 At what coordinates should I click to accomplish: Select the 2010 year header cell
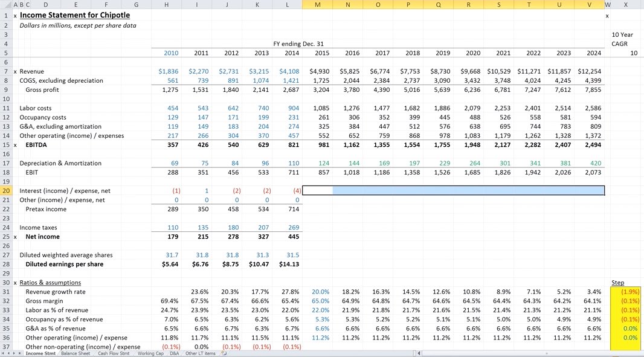pyautogui.click(x=171, y=53)
